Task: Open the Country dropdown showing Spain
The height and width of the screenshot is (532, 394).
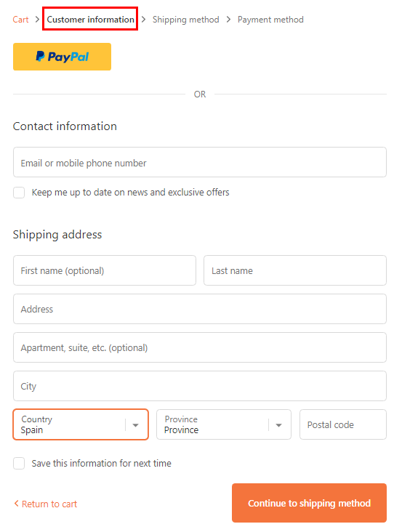Action: click(81, 424)
